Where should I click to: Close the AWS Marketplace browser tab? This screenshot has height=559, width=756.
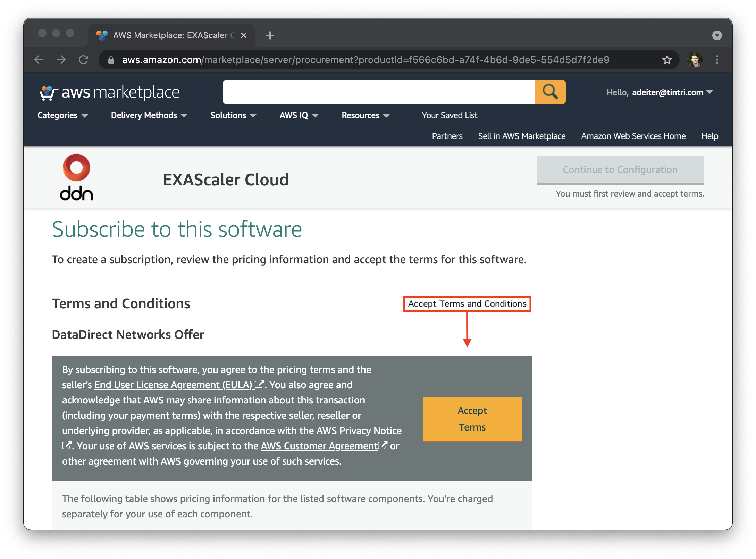click(x=244, y=35)
